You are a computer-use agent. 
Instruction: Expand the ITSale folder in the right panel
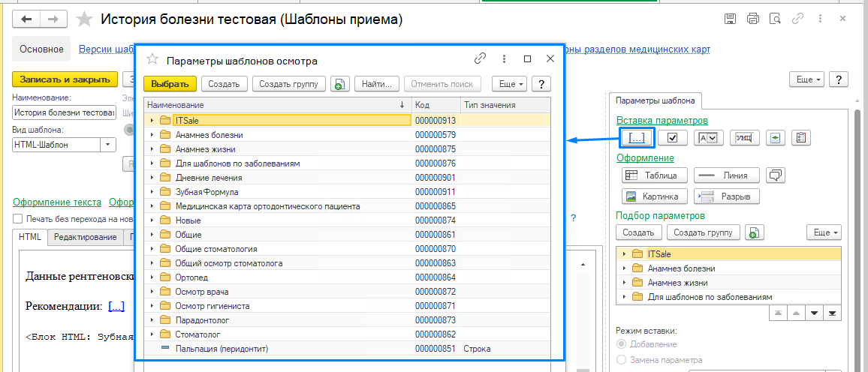pyautogui.click(x=625, y=253)
